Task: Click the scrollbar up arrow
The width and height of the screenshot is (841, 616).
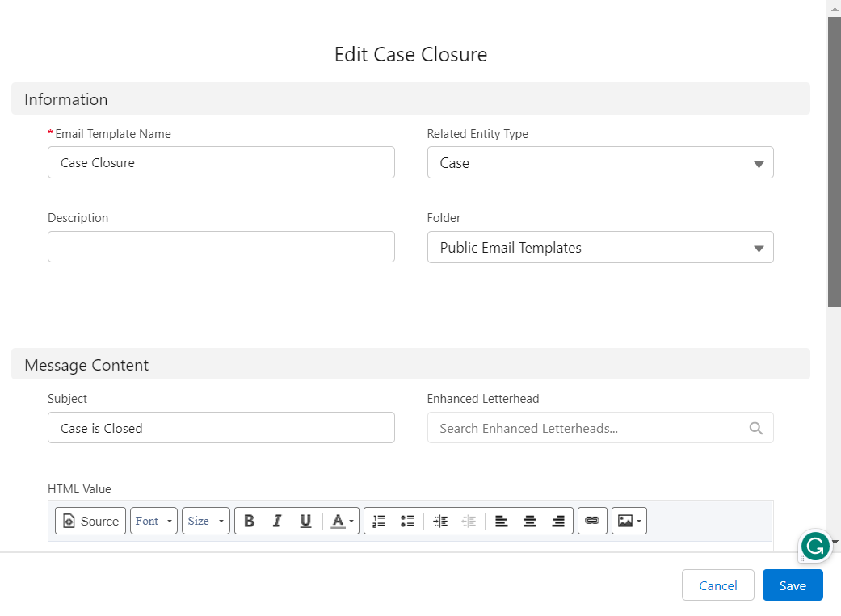Action: tap(835, 9)
